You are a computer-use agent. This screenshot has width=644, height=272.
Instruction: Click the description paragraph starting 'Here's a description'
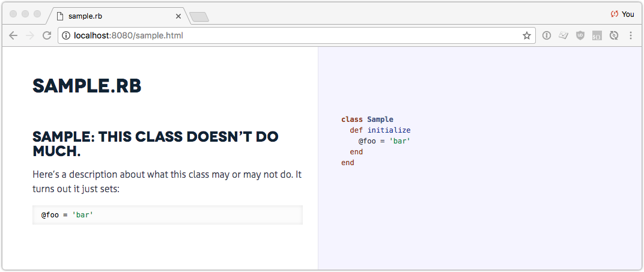167,182
